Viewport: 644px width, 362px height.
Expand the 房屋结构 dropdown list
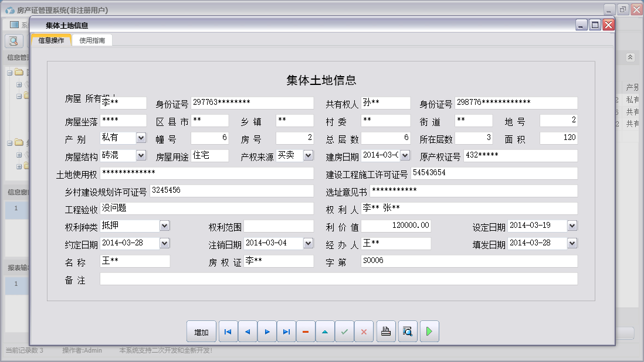click(141, 155)
